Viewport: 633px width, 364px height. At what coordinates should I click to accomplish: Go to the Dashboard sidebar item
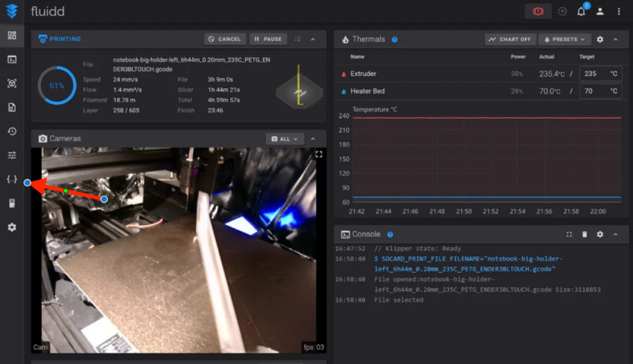point(12,35)
